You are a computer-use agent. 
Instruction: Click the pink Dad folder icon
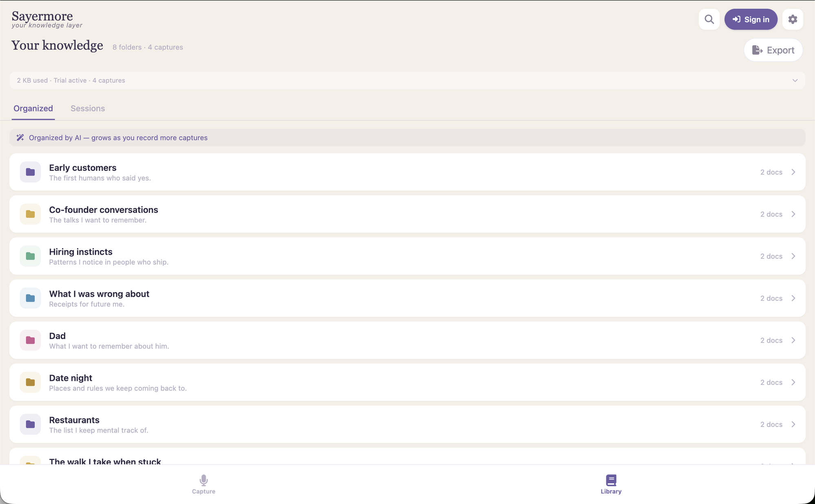30,340
